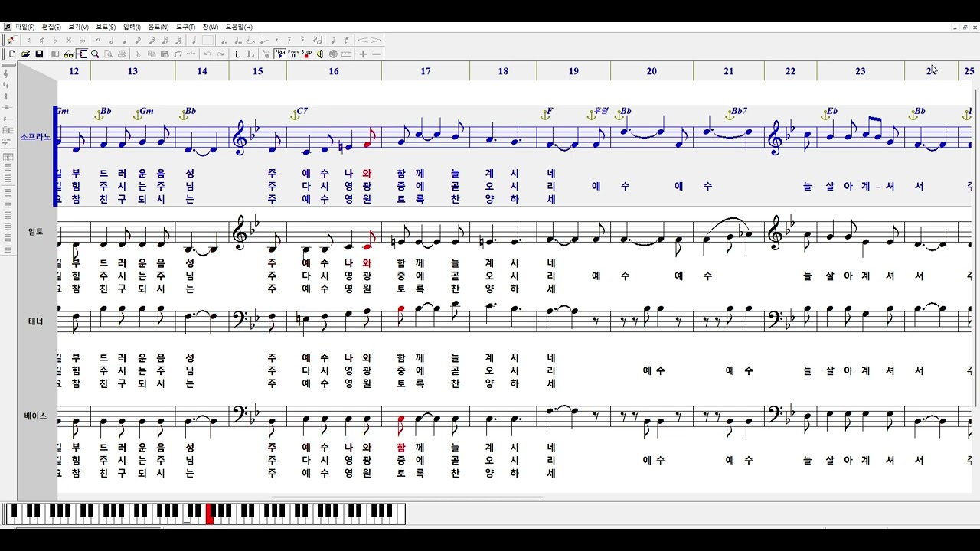Open the 음표(N) menu

click(x=158, y=27)
